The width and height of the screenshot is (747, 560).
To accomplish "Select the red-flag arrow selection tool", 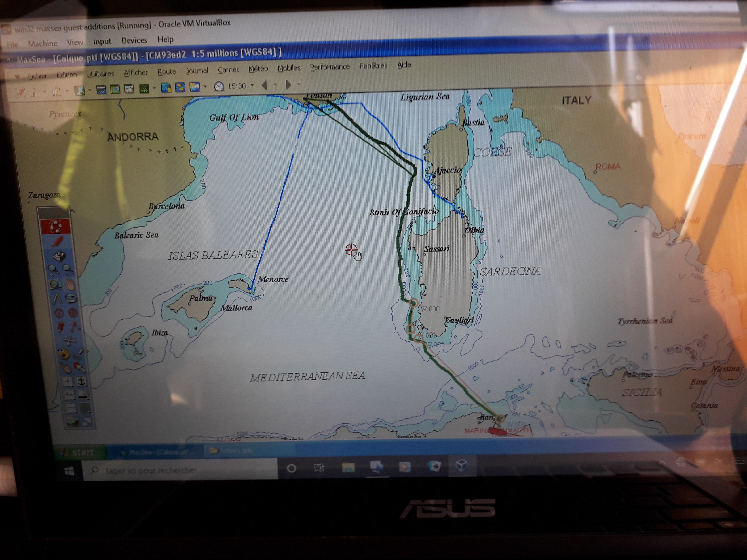I will [79, 367].
